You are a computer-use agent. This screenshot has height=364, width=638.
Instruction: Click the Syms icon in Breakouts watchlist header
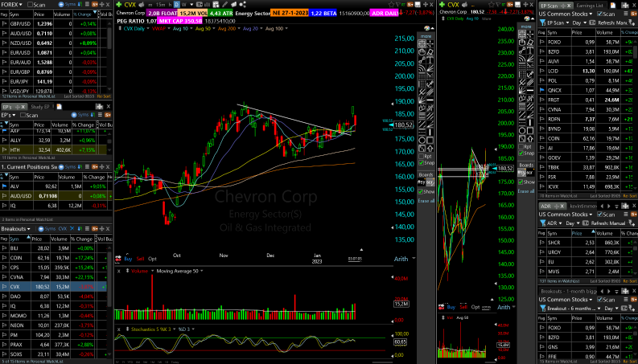click(47, 229)
